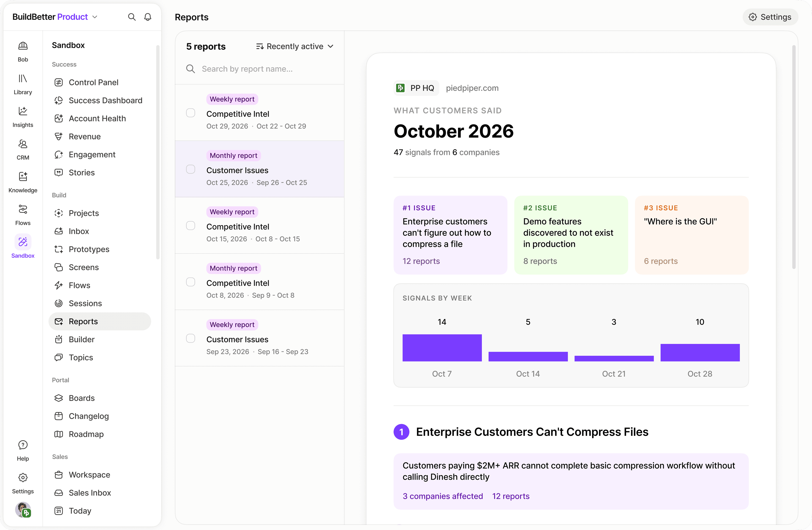Open Sessions icon entry
The image size is (812, 530).
[x=59, y=303]
